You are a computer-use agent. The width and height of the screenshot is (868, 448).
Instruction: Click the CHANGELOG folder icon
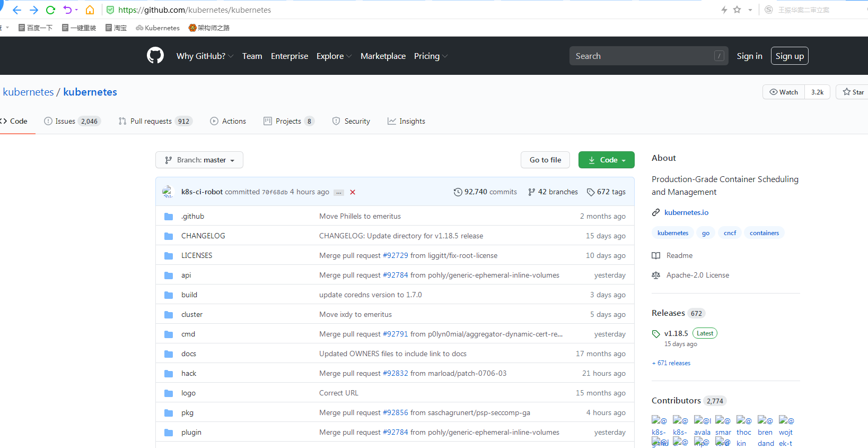tap(169, 236)
